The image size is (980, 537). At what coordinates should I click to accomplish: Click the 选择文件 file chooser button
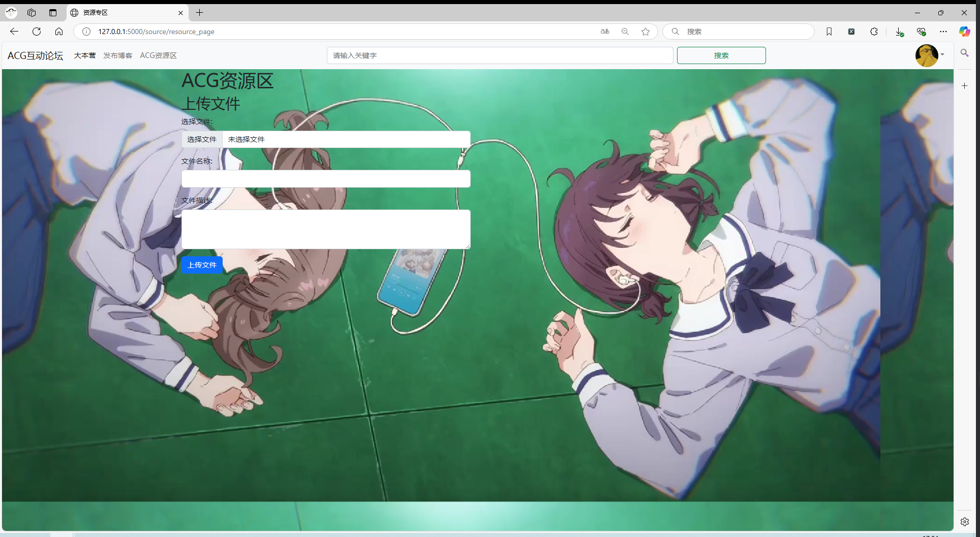[202, 139]
